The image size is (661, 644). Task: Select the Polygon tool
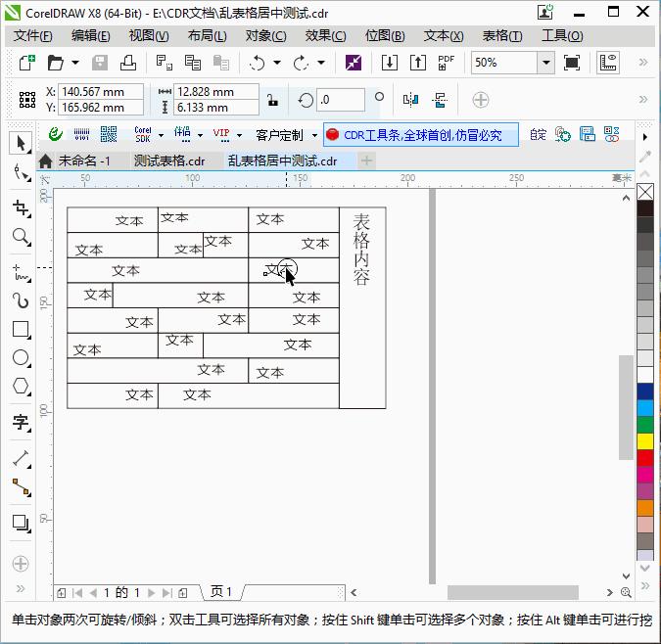click(21, 386)
